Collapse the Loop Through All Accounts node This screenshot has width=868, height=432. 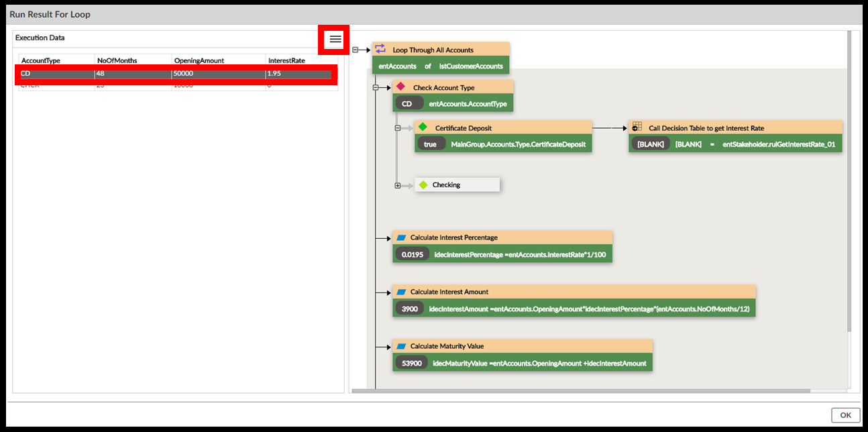pos(356,50)
